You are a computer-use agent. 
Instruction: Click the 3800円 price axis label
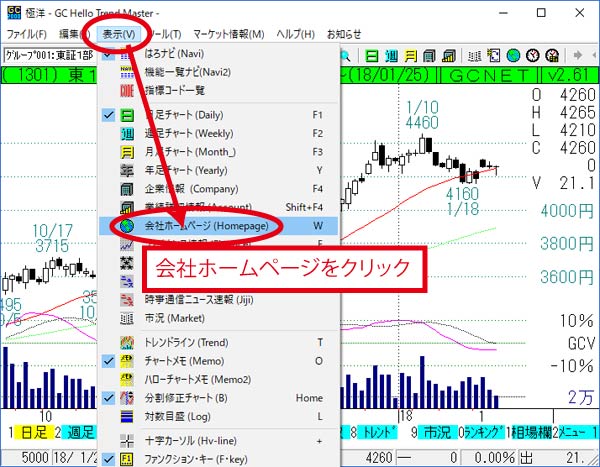(567, 243)
